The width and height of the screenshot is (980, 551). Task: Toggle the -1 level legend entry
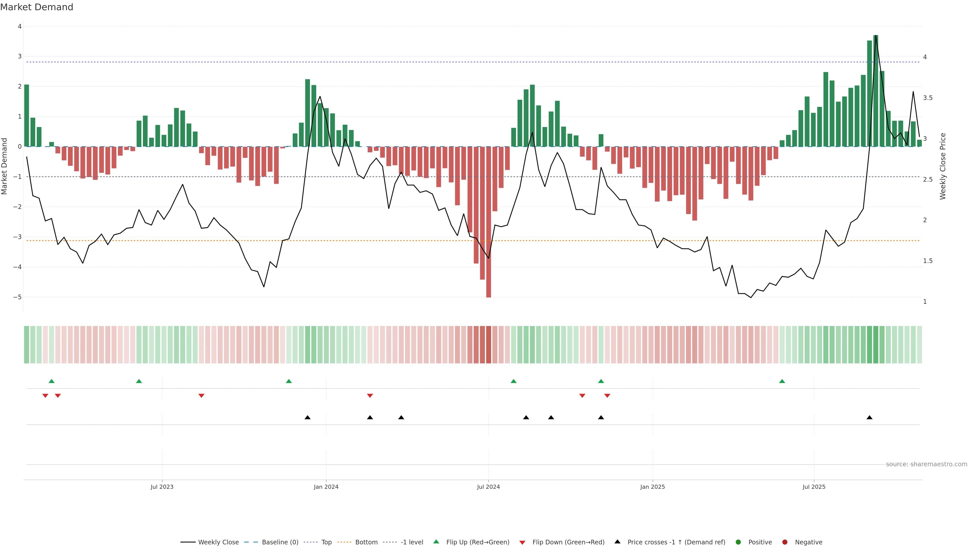(x=412, y=542)
